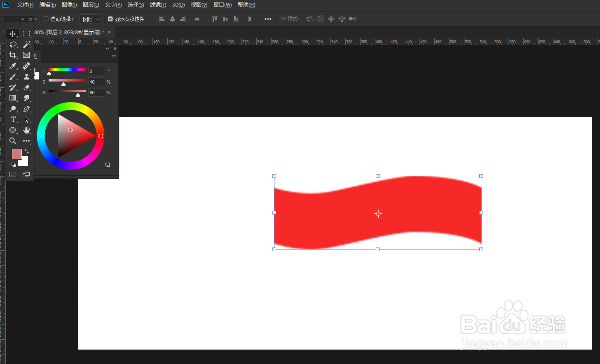Reset default foreground and background colors
Image resolution: width=600 pixels, height=364 pixels.
pyautogui.click(x=13, y=164)
